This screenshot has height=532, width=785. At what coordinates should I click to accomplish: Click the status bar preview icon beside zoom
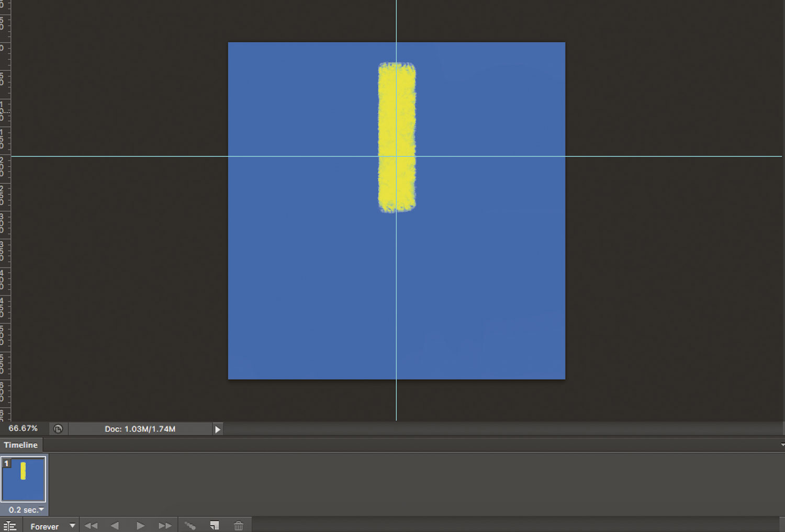58,429
